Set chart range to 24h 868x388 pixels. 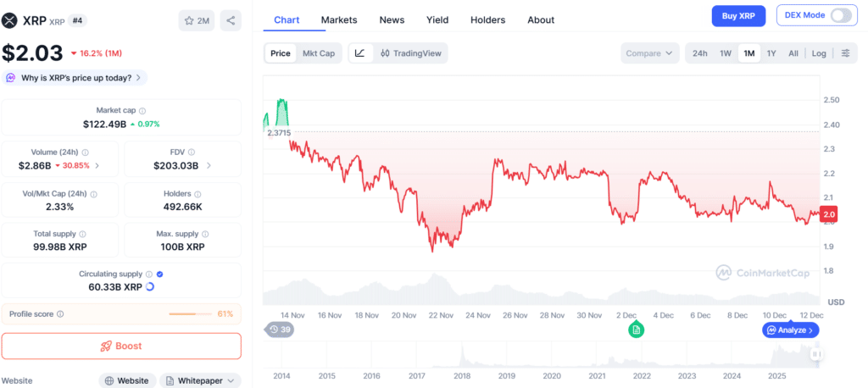(x=699, y=53)
